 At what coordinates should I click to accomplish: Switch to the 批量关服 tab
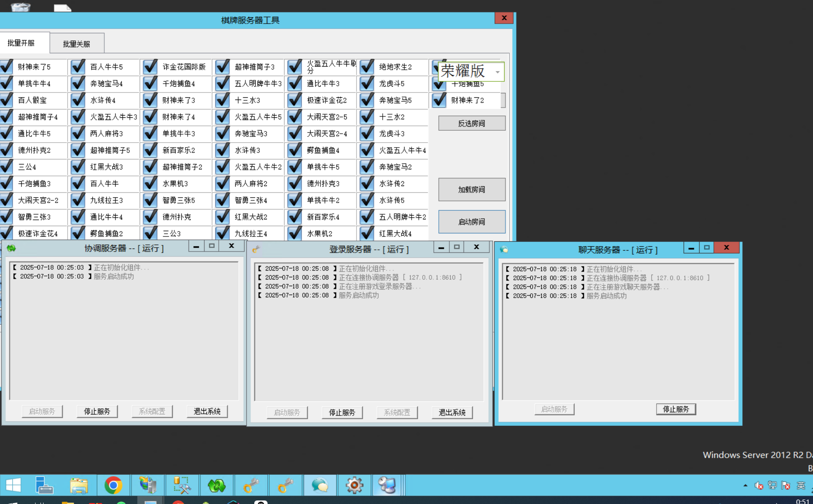tap(76, 44)
